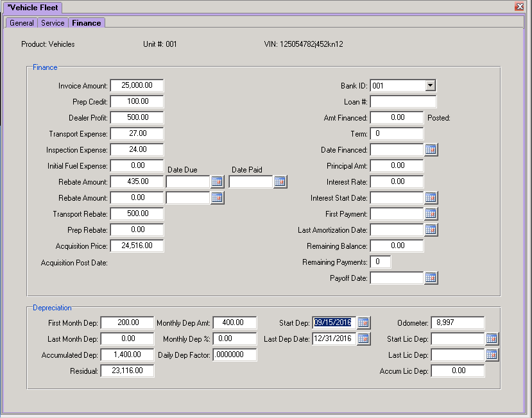The image size is (532, 418).
Task: Click the Unit #: 001 text
Action: [x=160, y=44]
